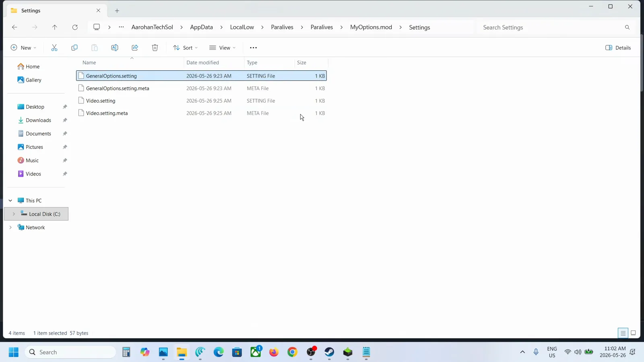The height and width of the screenshot is (362, 644).
Task: Select the GeneralOptions.setting.meta file
Action: click(x=201, y=88)
